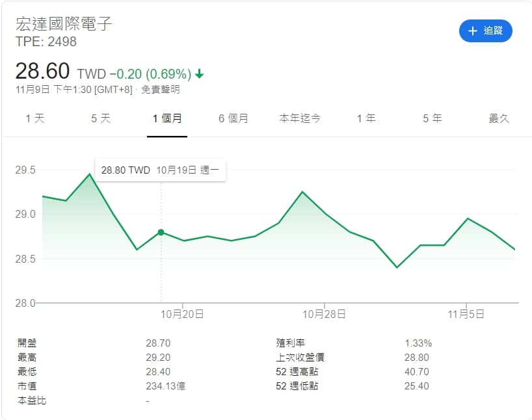Click the highlighted 10月19日 data point dot
This screenshot has width=532, height=420.
[161, 232]
